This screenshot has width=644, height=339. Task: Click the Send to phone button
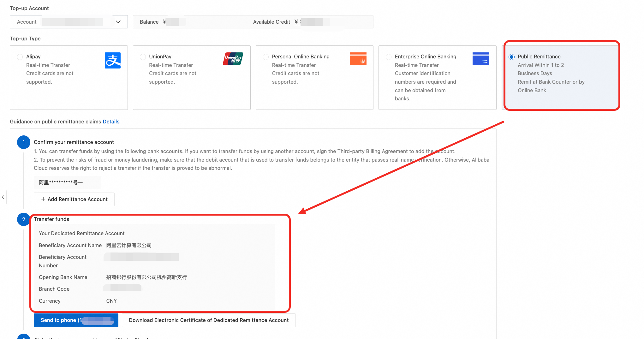76,320
